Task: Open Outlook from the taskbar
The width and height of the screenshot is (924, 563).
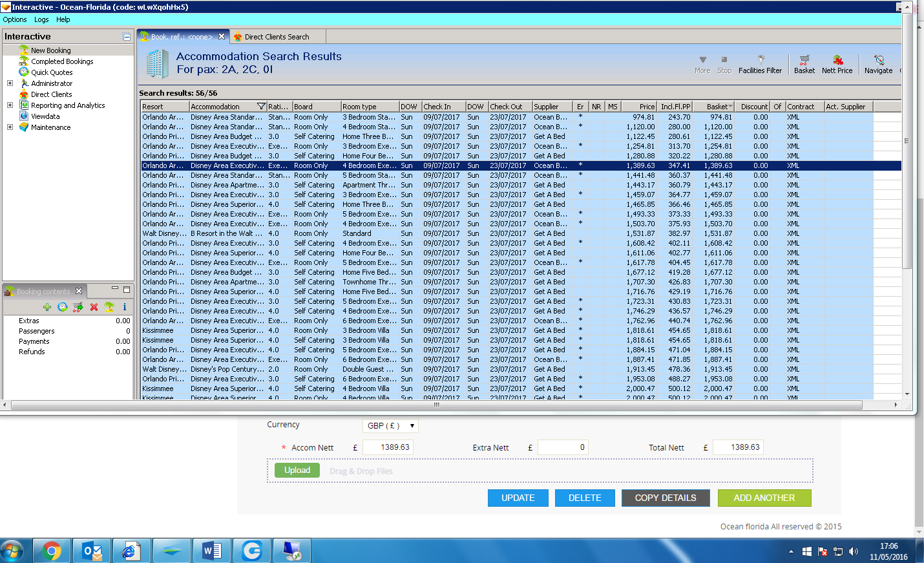Action: [x=92, y=551]
